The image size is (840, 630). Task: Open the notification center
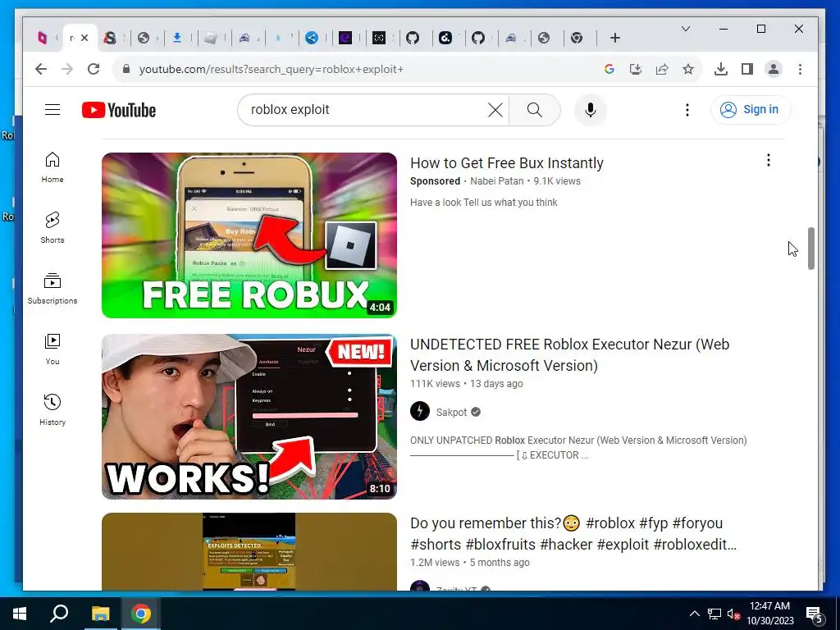(x=814, y=614)
